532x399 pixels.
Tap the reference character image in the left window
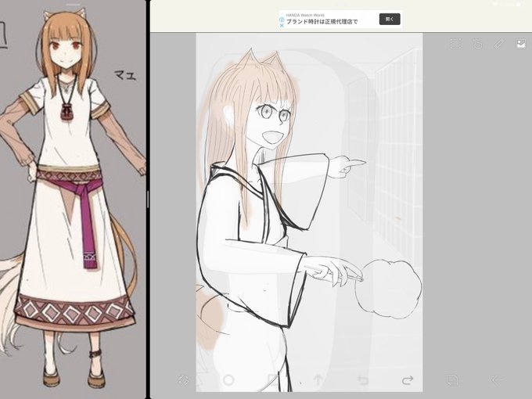coord(71,200)
